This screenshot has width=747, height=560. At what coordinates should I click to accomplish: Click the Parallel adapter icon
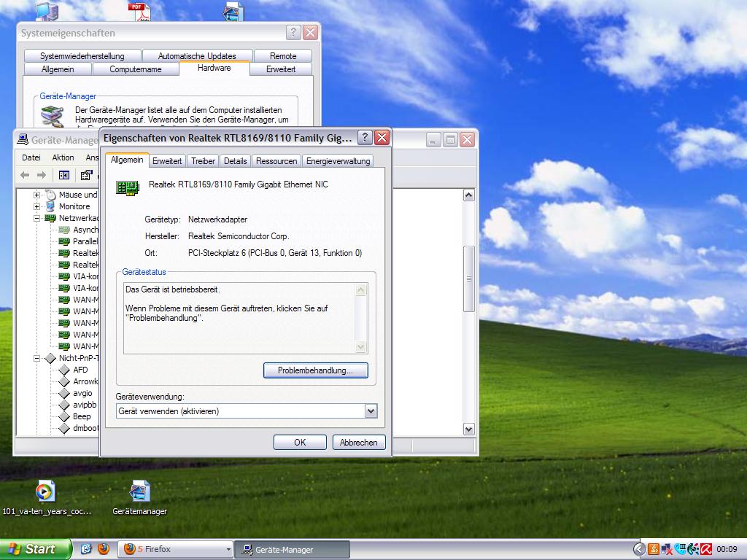coord(64,241)
